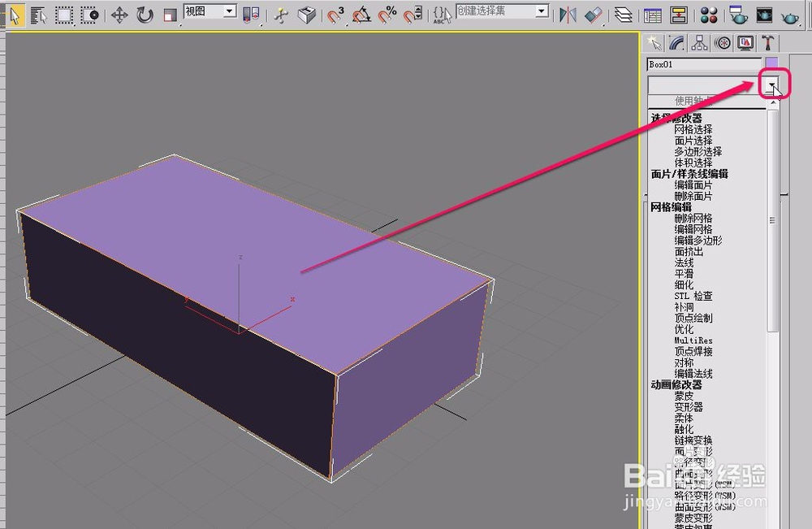The height and width of the screenshot is (529, 812).
Task: Toggle the Angle Snap magnet
Action: click(361, 15)
